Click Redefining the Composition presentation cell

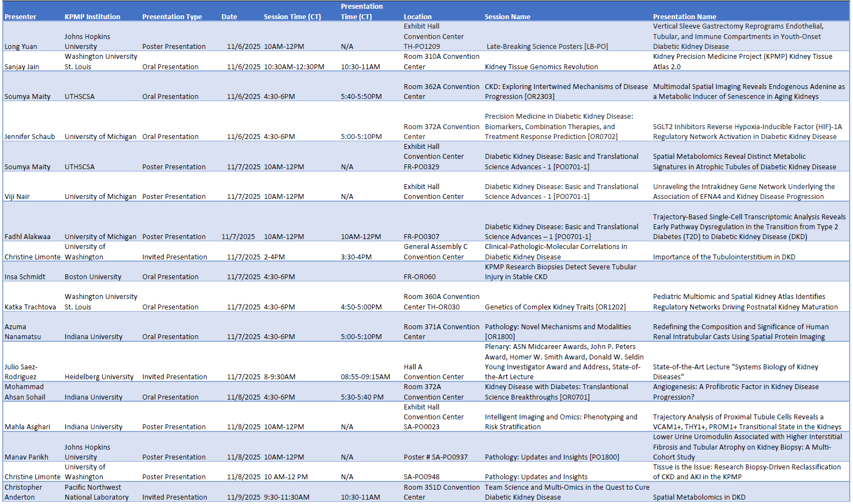[740, 331]
